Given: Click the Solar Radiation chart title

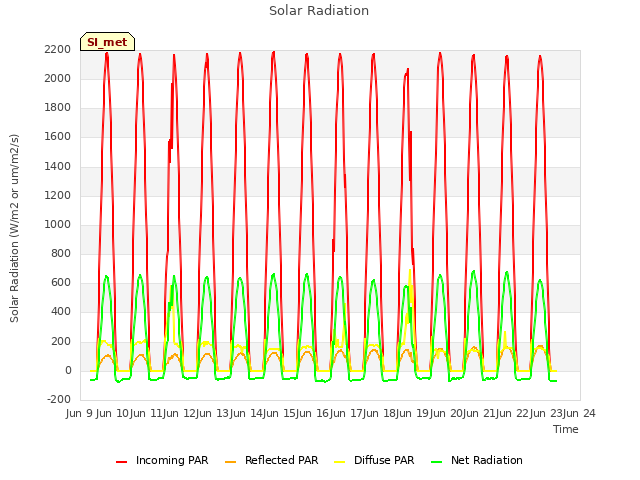Looking at the screenshot, I should [319, 11].
